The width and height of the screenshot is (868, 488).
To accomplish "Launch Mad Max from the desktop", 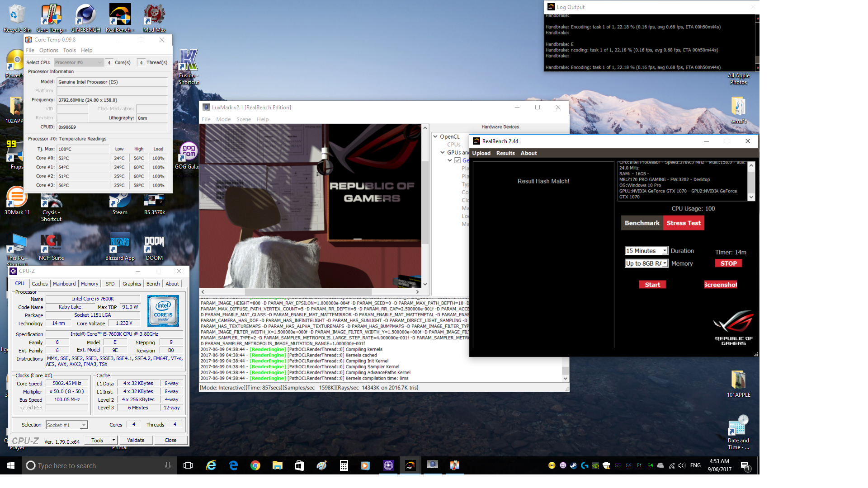I will pyautogui.click(x=154, y=18).
